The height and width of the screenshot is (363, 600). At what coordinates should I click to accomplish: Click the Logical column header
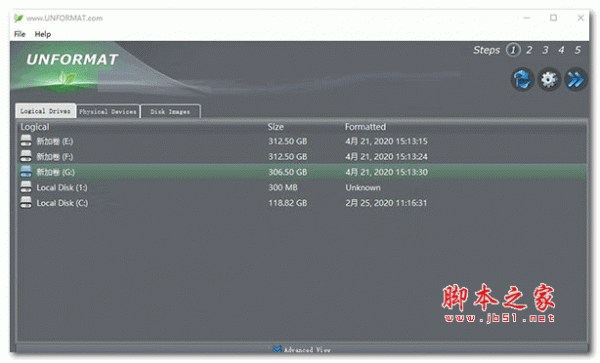point(35,127)
